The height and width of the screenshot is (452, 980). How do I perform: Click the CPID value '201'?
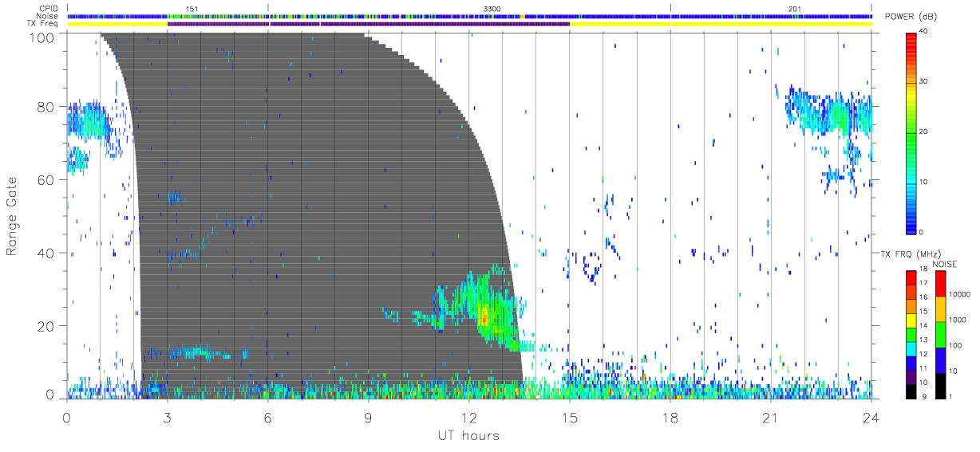click(794, 8)
